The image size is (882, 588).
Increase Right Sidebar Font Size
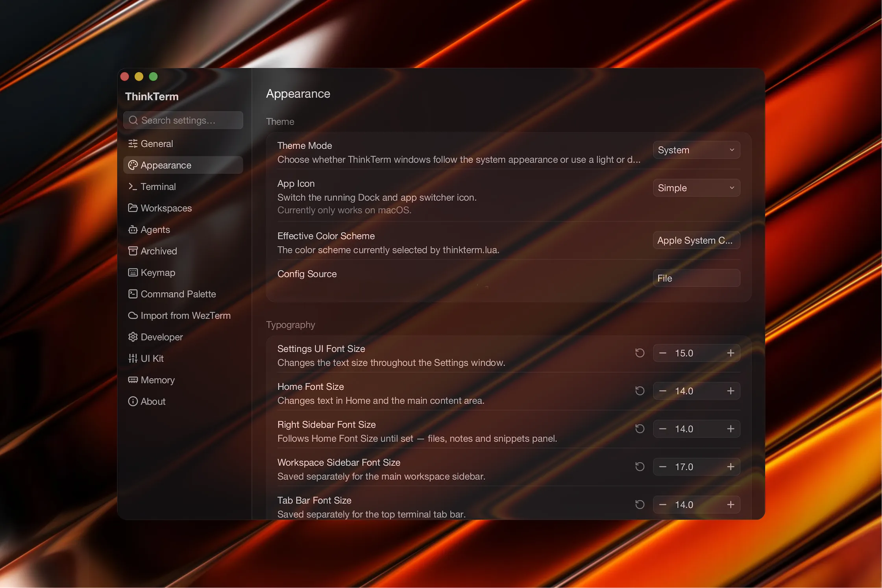point(730,429)
